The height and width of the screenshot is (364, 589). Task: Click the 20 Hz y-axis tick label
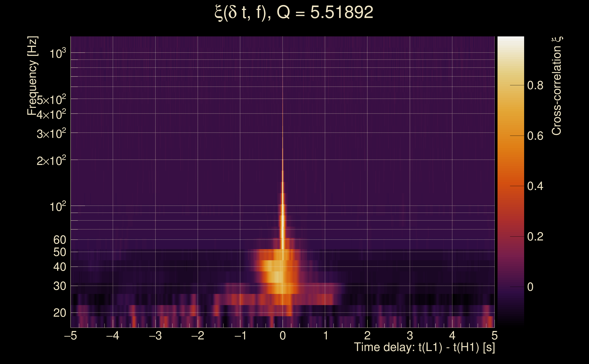click(x=59, y=313)
